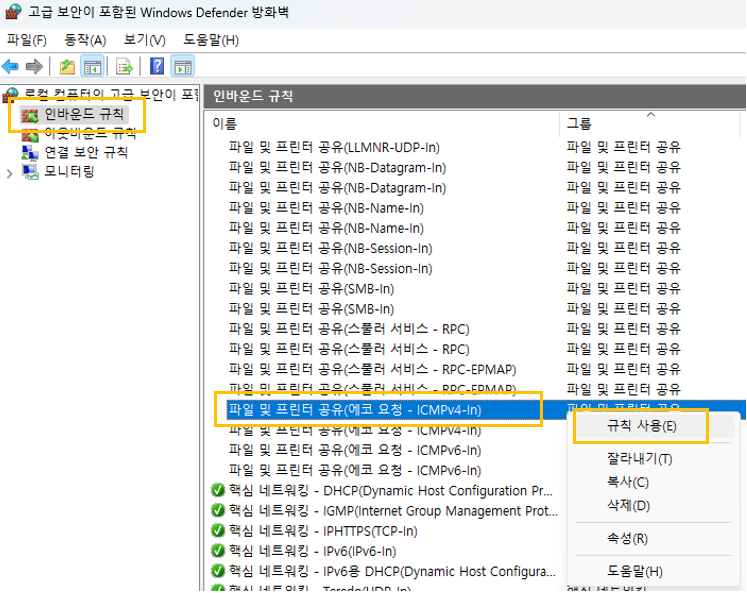Select the 파일 및 프린터 공유(LLMNR-UDP-In) rule
The width and height of the screenshot is (747, 593).
click(334, 147)
